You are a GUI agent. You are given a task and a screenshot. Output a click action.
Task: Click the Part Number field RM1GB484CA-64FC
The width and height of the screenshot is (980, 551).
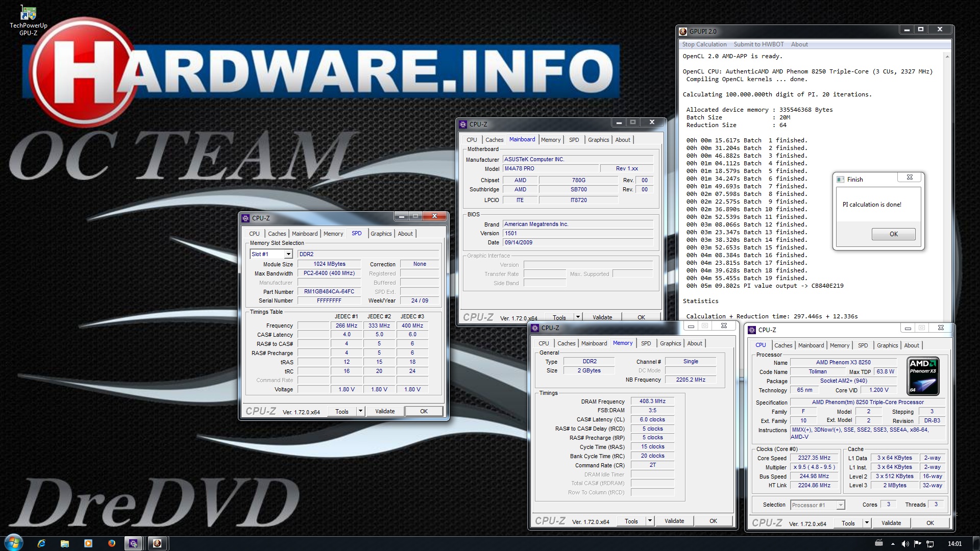point(329,292)
